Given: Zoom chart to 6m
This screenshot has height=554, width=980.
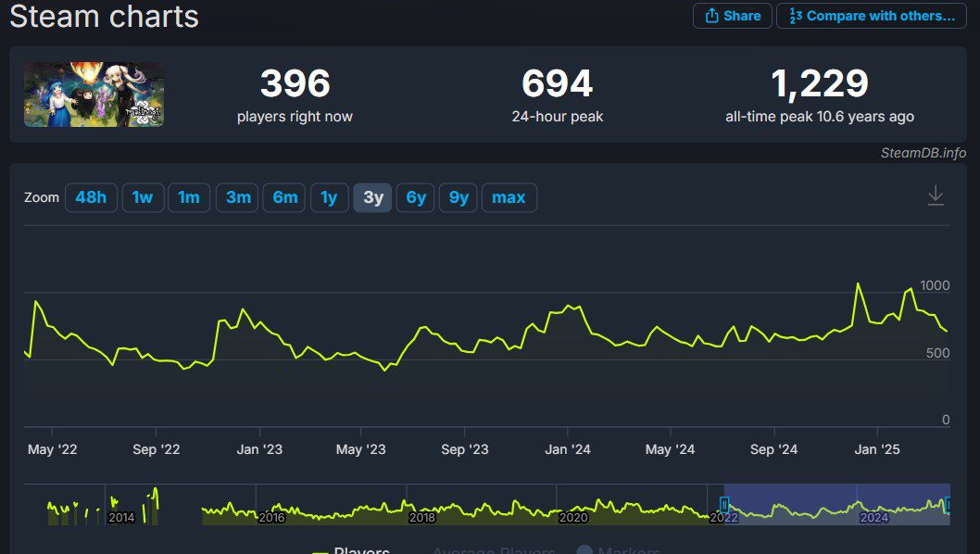Looking at the screenshot, I should (x=284, y=197).
